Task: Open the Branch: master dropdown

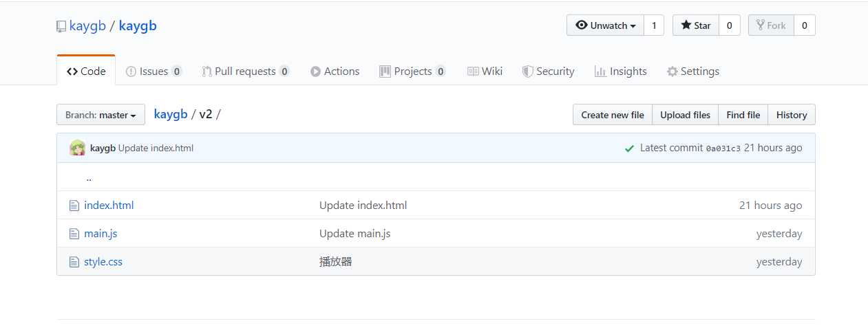Action: click(100, 115)
